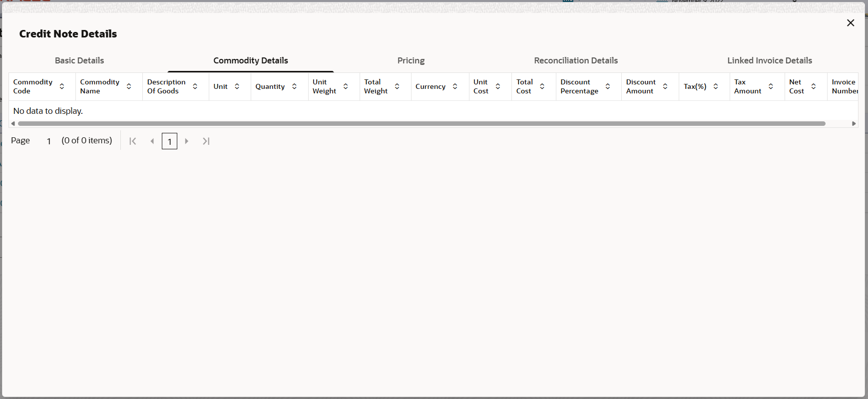Click the horizontal scrollbar right arrow
This screenshot has height=399, width=868.
point(854,123)
